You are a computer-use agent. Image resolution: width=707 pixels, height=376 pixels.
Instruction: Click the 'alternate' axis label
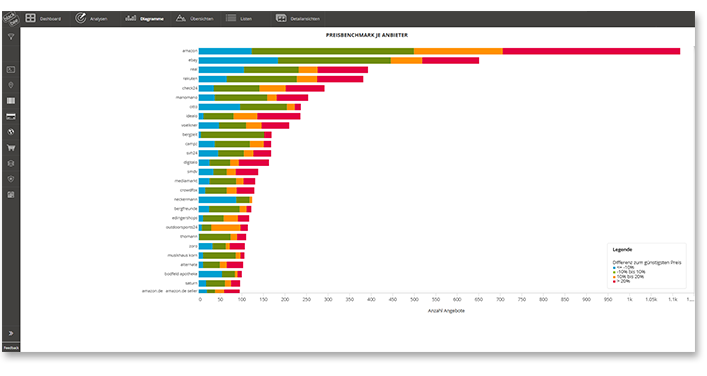click(189, 265)
